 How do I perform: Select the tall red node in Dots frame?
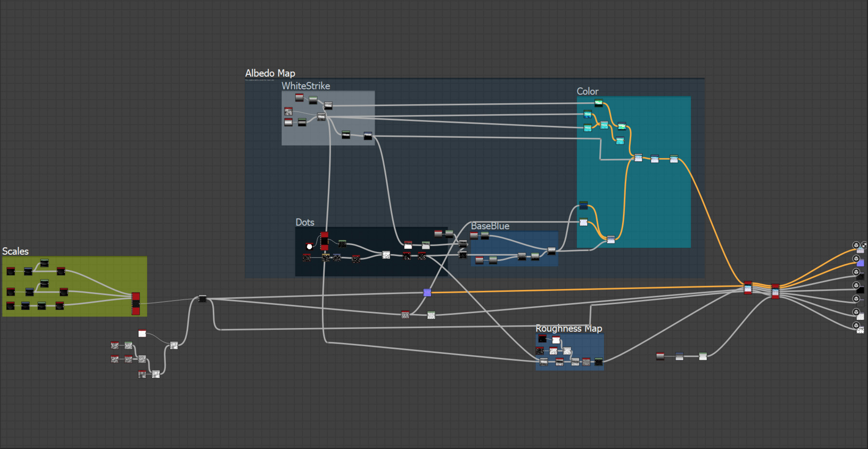click(325, 241)
